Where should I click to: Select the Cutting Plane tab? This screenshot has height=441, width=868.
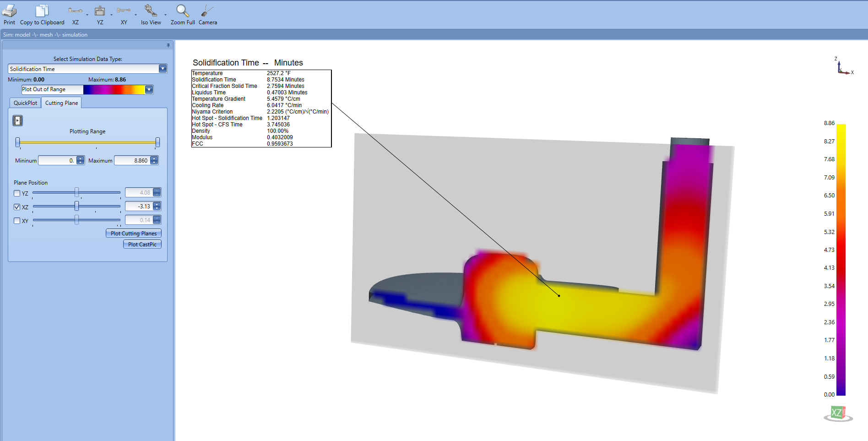click(x=61, y=103)
